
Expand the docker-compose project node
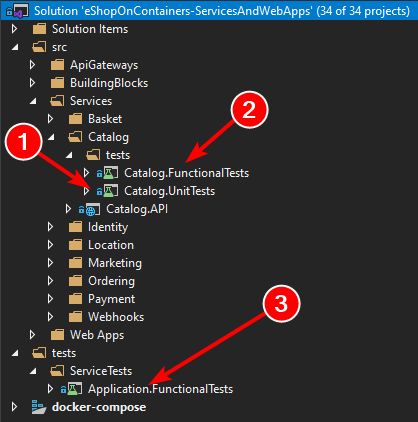pyautogui.click(x=14, y=407)
